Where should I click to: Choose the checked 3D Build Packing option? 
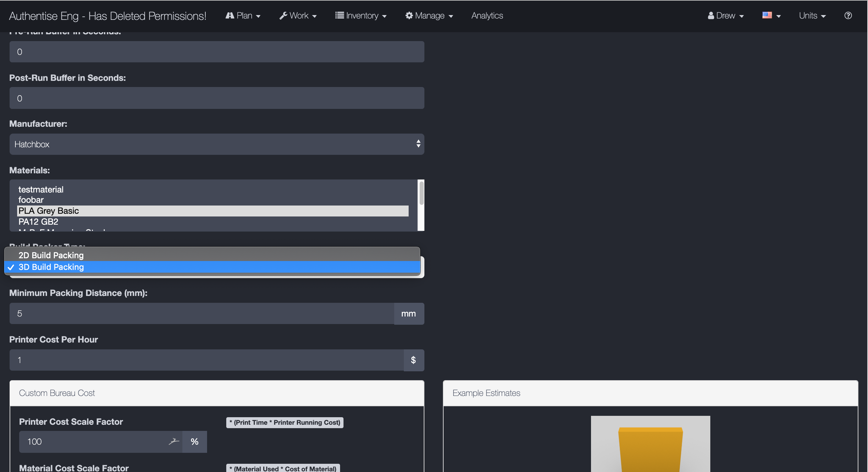(x=51, y=267)
